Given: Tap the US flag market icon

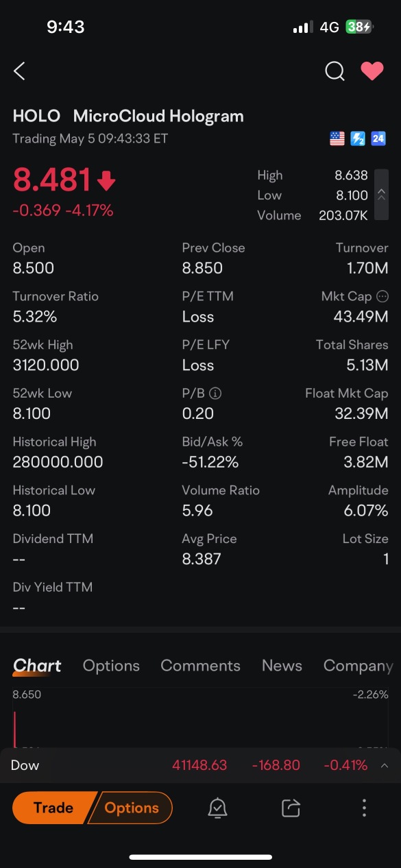Looking at the screenshot, I should [337, 138].
